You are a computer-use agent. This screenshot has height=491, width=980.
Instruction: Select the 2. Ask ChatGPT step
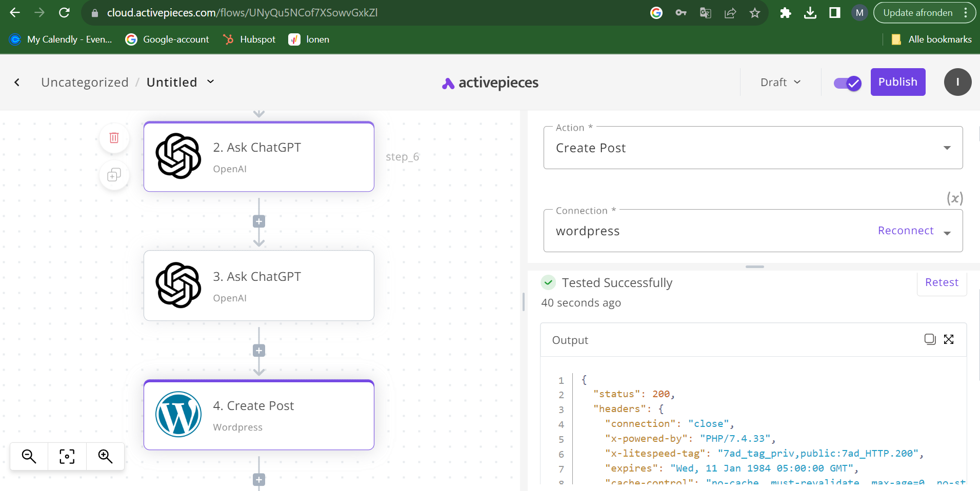tap(259, 157)
